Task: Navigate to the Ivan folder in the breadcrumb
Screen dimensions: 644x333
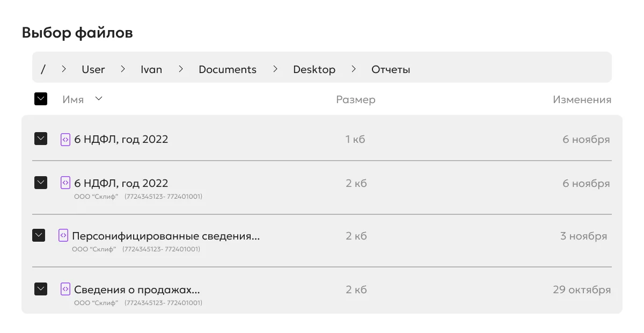Action: [x=151, y=69]
